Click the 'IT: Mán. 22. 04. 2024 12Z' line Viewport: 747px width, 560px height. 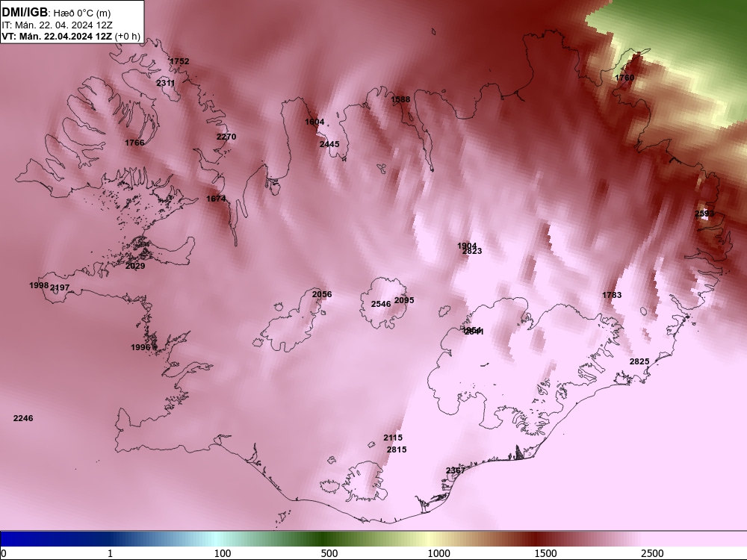click(58, 25)
